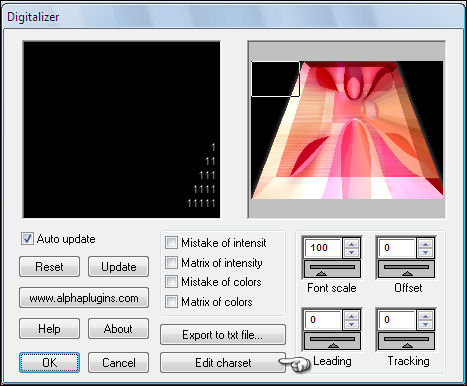Screen dimensions: 467x386
Task: Open the Edit charset dialog
Action: [223, 362]
